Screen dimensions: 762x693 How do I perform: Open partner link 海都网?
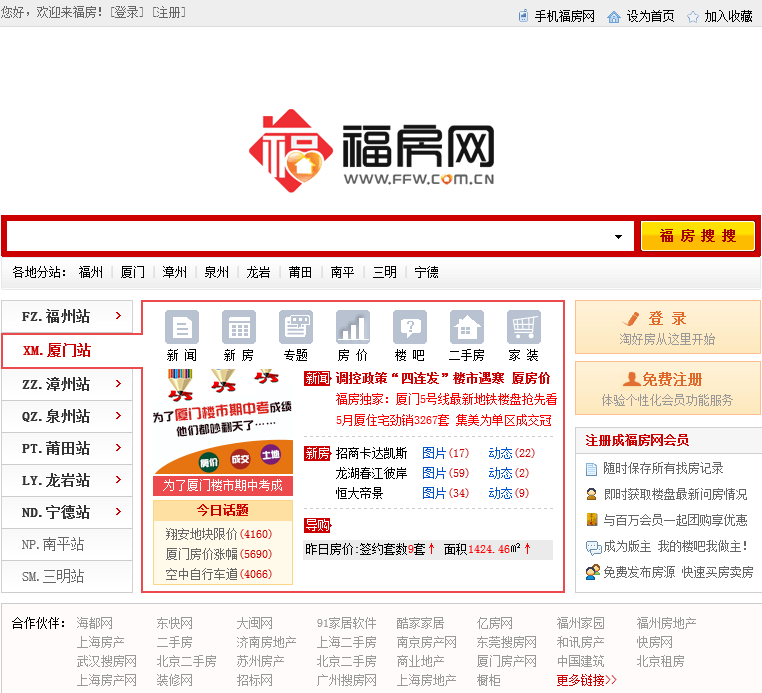click(x=95, y=623)
